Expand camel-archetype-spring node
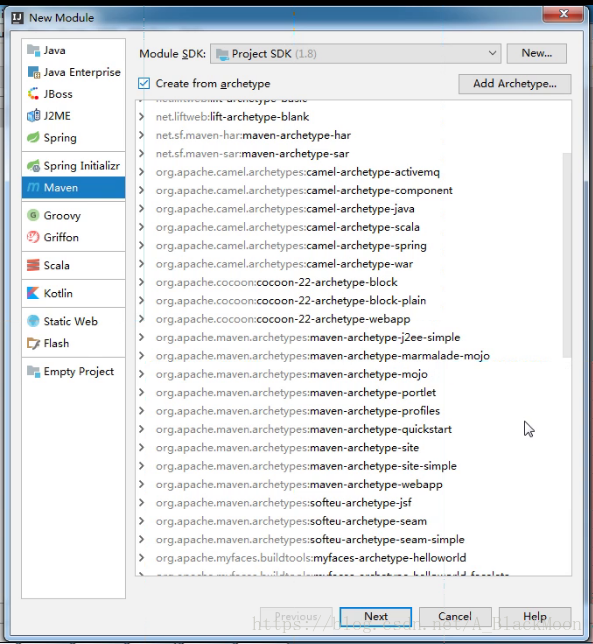This screenshot has width=593, height=644. coord(141,245)
